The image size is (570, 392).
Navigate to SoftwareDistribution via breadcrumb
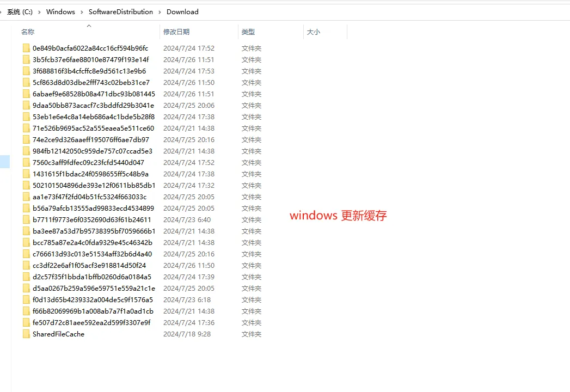(x=120, y=11)
